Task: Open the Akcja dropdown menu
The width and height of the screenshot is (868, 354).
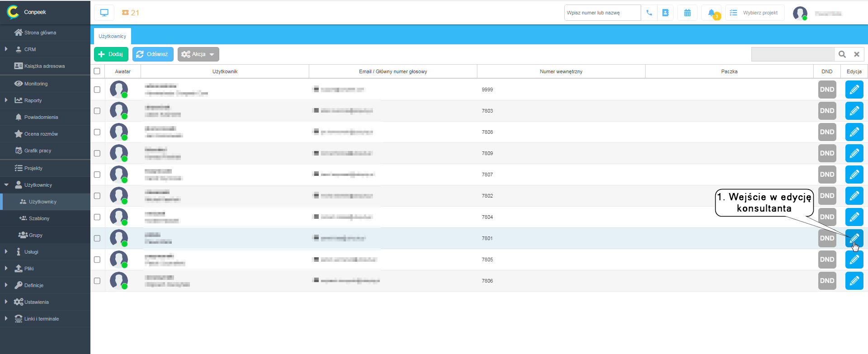Action: pyautogui.click(x=198, y=54)
